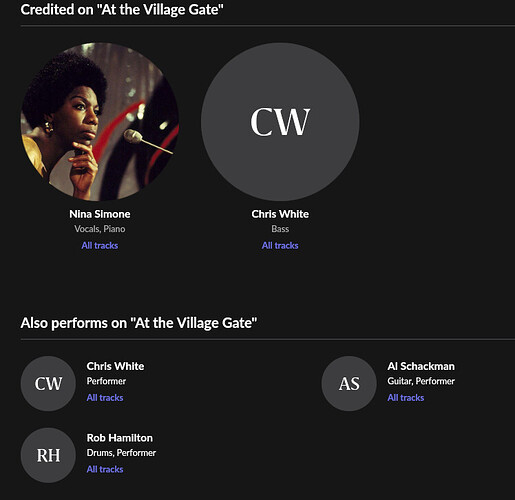View All tracks for Nina Simone

(x=100, y=245)
